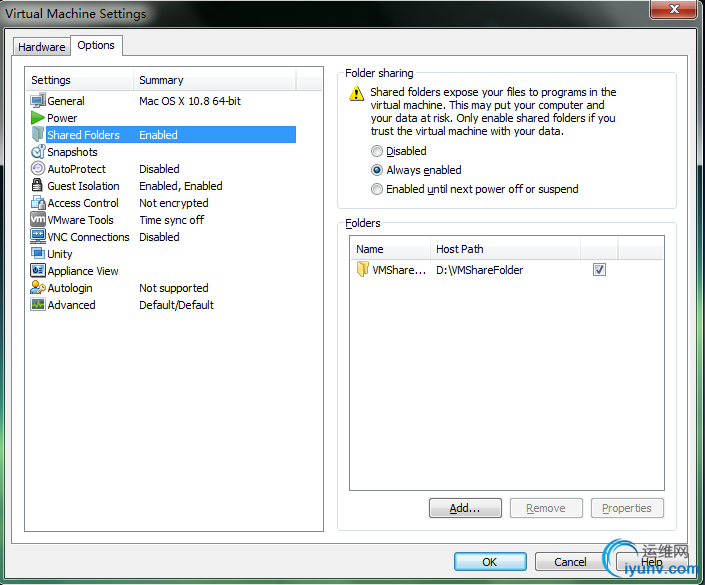
Task: Select the Advanced row
Action: (163, 305)
